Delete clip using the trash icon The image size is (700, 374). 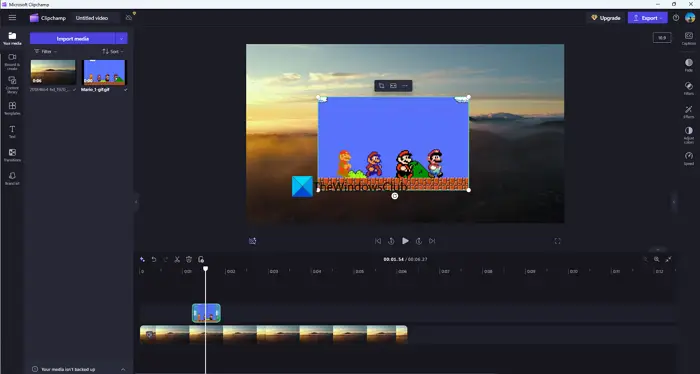click(x=189, y=259)
